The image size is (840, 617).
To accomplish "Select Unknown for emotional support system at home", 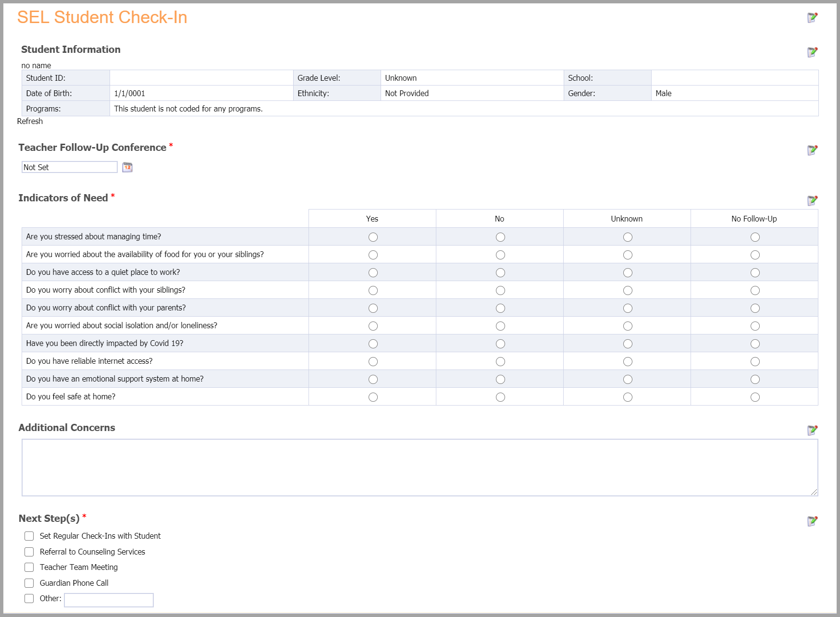I will [x=628, y=379].
